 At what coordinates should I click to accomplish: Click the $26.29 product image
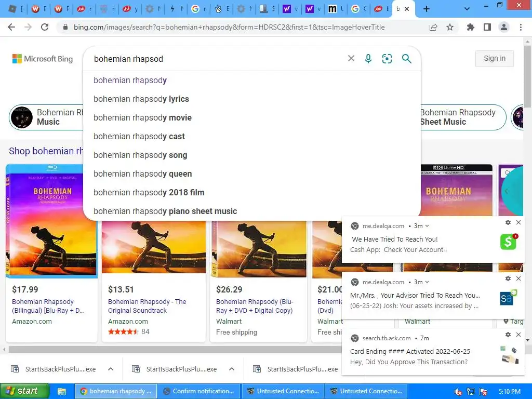coord(259,249)
